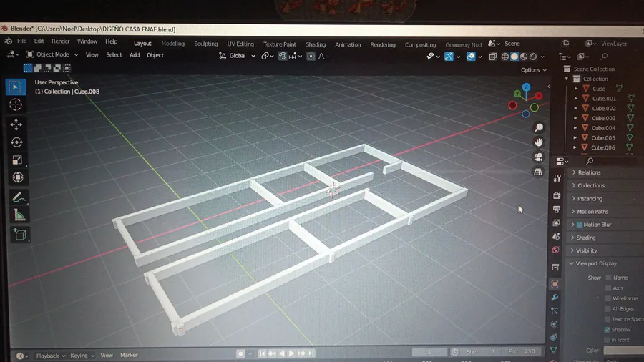Open the Options dropdown
This screenshot has width=644, height=362.
click(x=534, y=70)
